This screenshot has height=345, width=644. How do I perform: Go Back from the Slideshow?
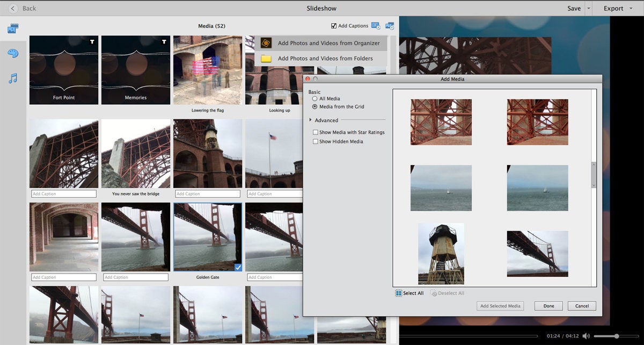point(22,9)
